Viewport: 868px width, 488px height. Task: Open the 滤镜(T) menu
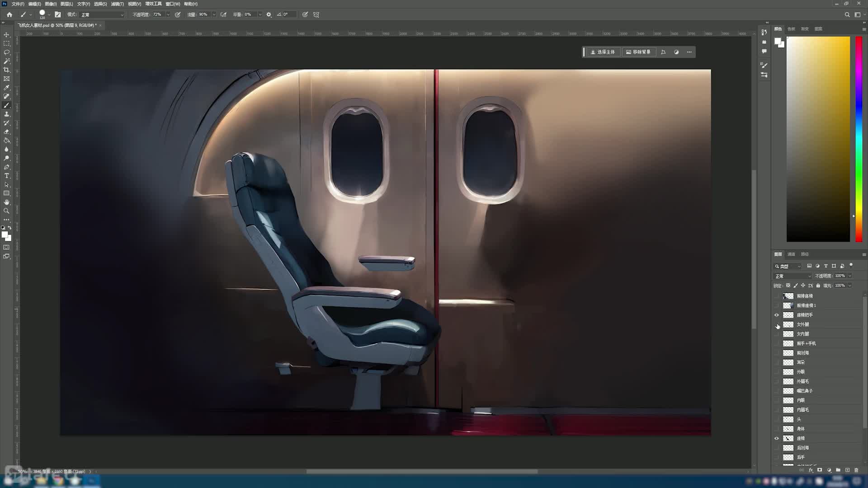click(117, 4)
